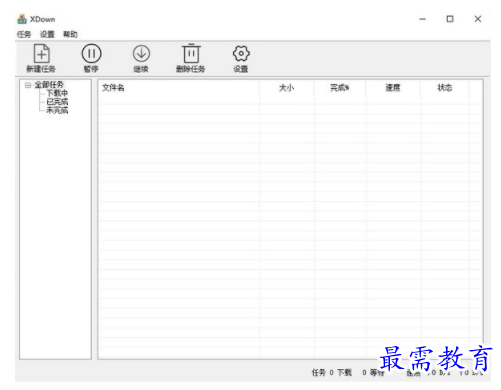Sort by 大小 column header
This screenshot has height=390, width=501.
click(x=287, y=88)
